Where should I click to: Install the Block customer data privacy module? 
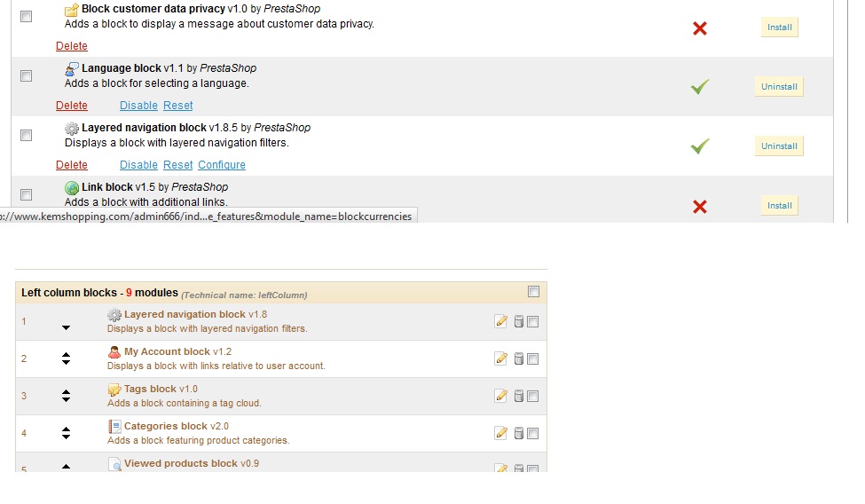point(779,28)
